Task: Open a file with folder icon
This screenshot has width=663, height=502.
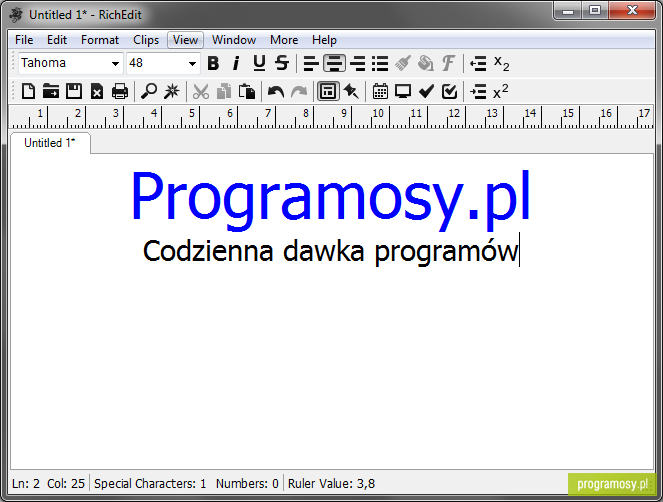Action: pyautogui.click(x=51, y=91)
